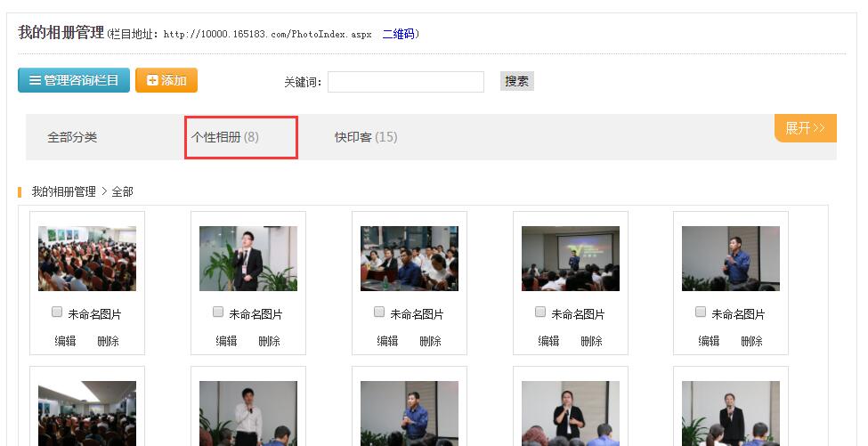Check the first photo's checkbox
This screenshot has height=446, width=868.
57,312
